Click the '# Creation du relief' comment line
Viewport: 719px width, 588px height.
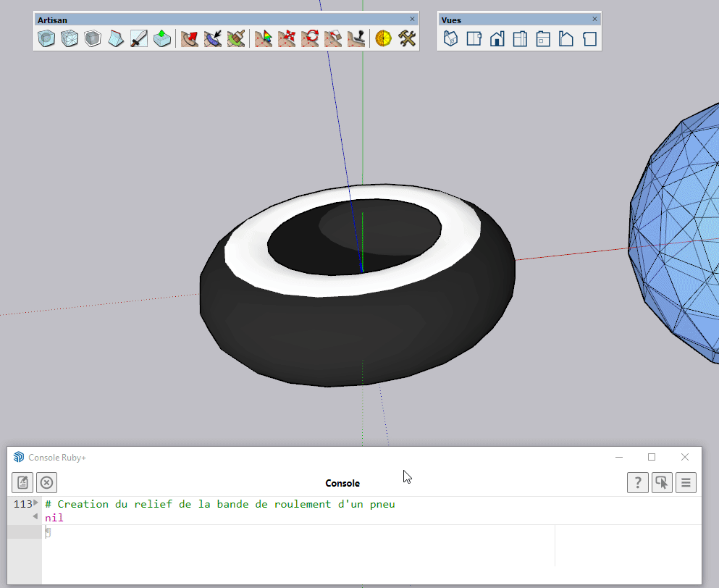pos(220,504)
